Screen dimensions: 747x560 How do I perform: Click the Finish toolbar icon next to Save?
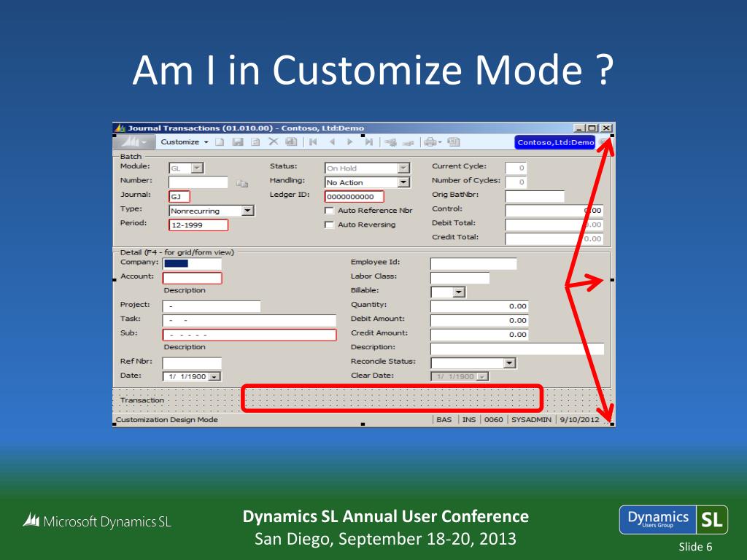pos(255,142)
